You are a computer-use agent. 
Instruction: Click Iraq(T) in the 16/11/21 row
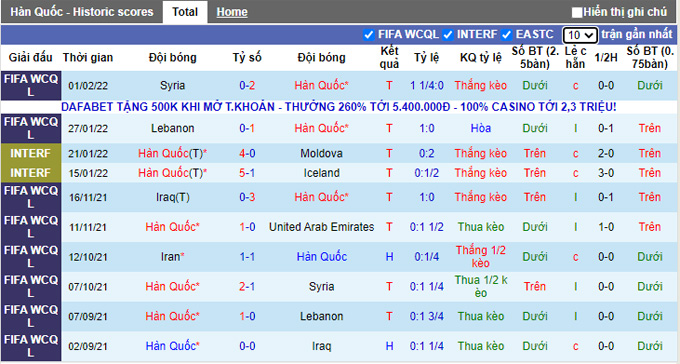click(173, 197)
